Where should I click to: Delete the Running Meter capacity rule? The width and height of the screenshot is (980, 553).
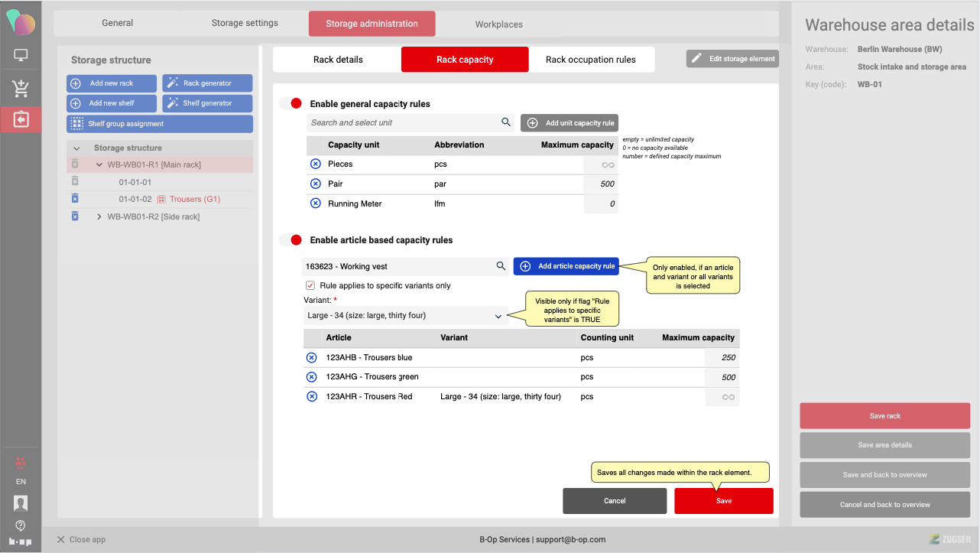click(x=315, y=203)
